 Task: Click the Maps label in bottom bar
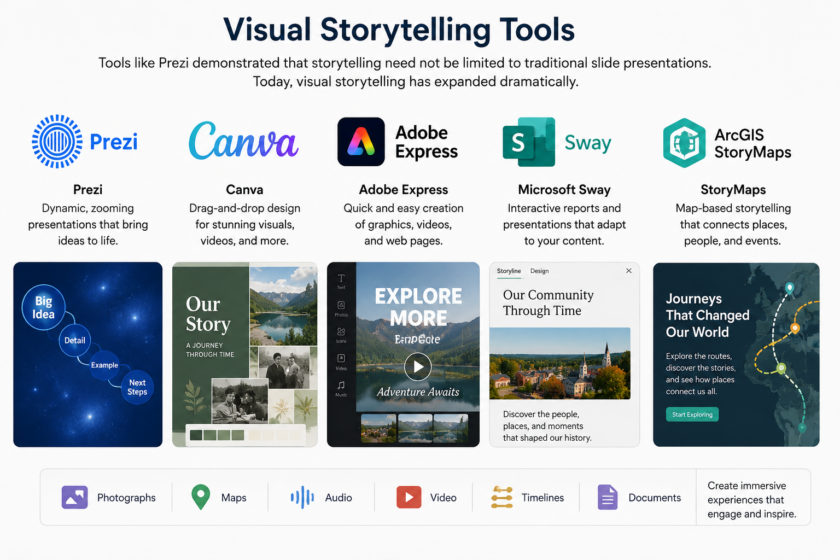point(234,497)
